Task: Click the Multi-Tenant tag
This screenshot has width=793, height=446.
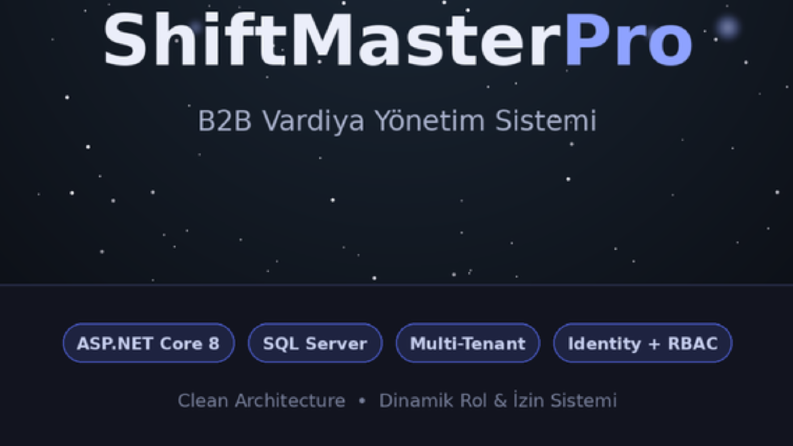Action: [x=468, y=343]
